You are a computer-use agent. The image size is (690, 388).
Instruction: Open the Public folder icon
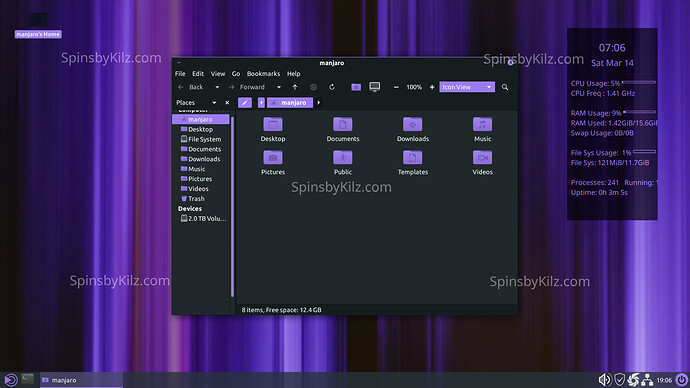click(x=342, y=157)
